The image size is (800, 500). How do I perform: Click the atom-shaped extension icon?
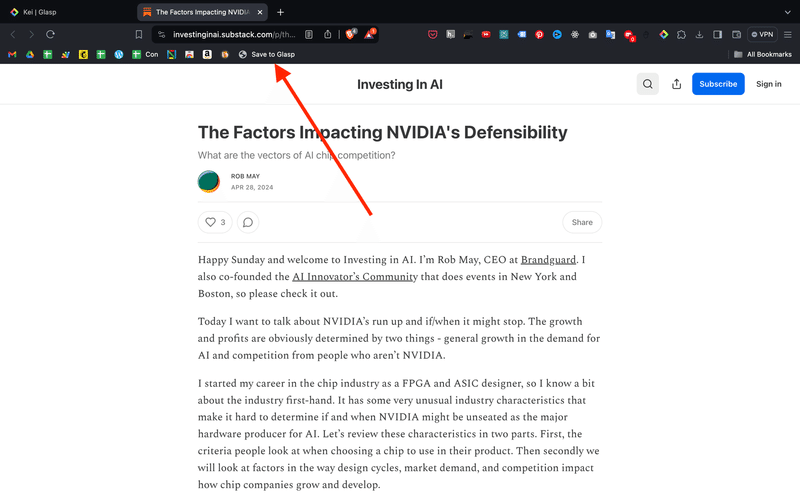pos(575,34)
